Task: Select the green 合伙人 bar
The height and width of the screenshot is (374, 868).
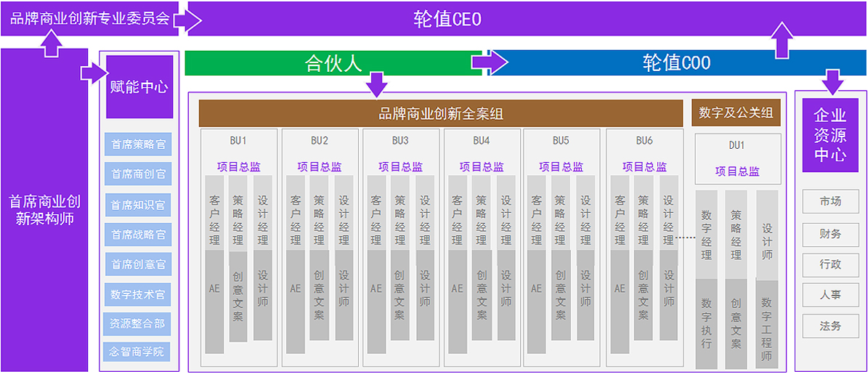Action: [x=333, y=63]
